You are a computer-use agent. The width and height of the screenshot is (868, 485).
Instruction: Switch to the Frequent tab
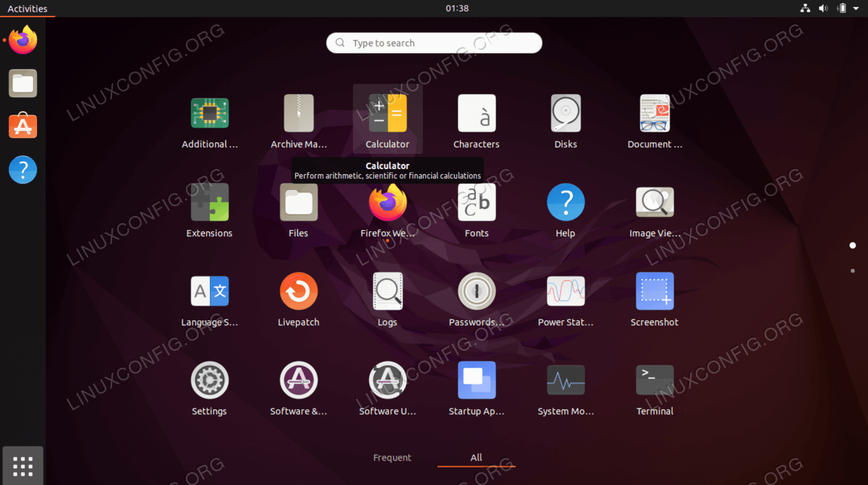[x=392, y=458]
